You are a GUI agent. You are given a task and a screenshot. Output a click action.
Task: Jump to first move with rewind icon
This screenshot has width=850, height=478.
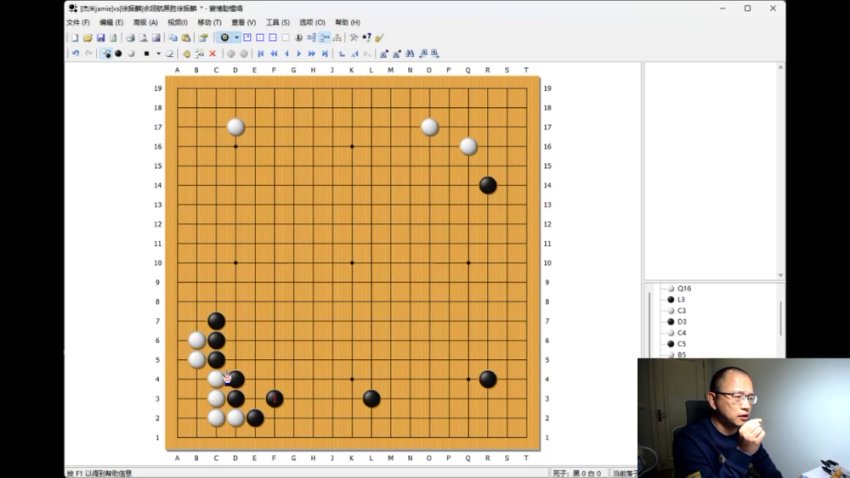pyautogui.click(x=261, y=54)
